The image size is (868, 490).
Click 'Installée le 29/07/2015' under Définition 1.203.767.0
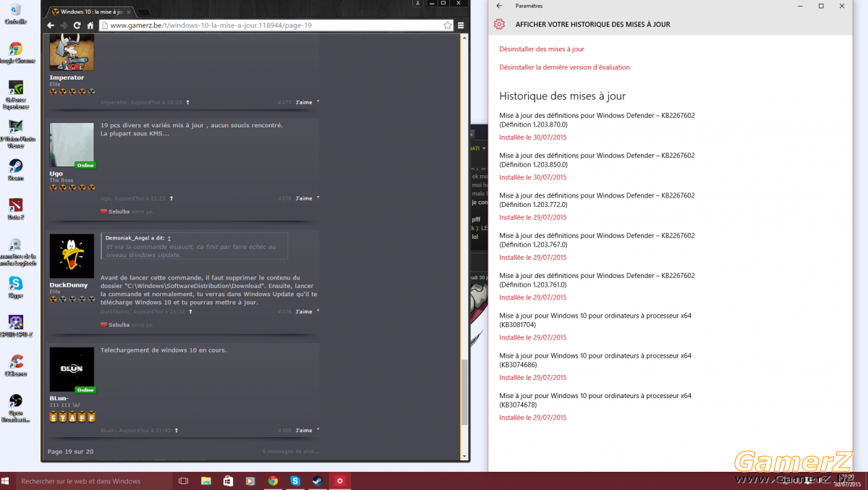point(533,258)
